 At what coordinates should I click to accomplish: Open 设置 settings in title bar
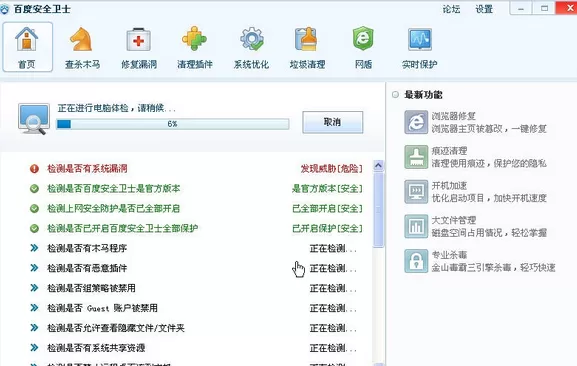pyautogui.click(x=484, y=9)
